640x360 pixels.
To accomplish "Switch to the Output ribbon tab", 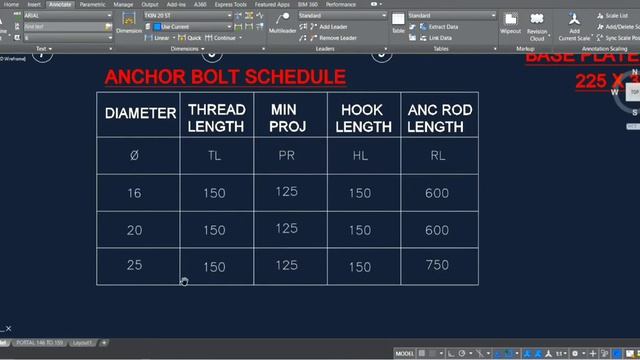I will [x=149, y=4].
